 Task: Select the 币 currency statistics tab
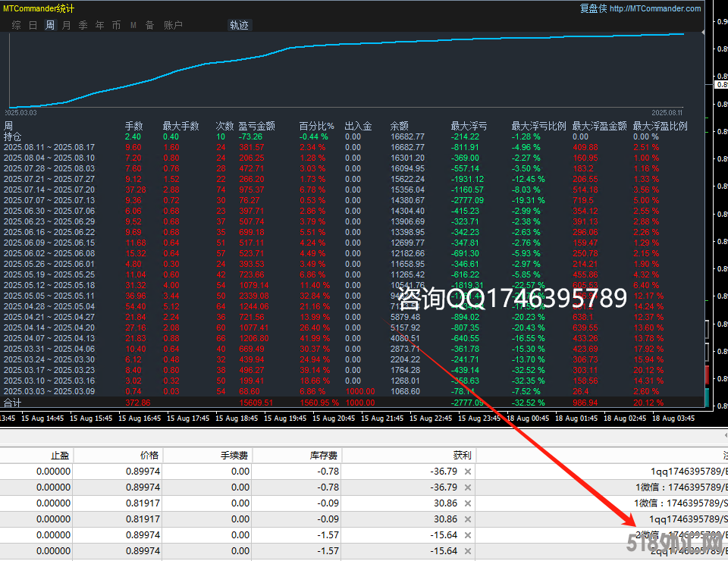[x=116, y=25]
